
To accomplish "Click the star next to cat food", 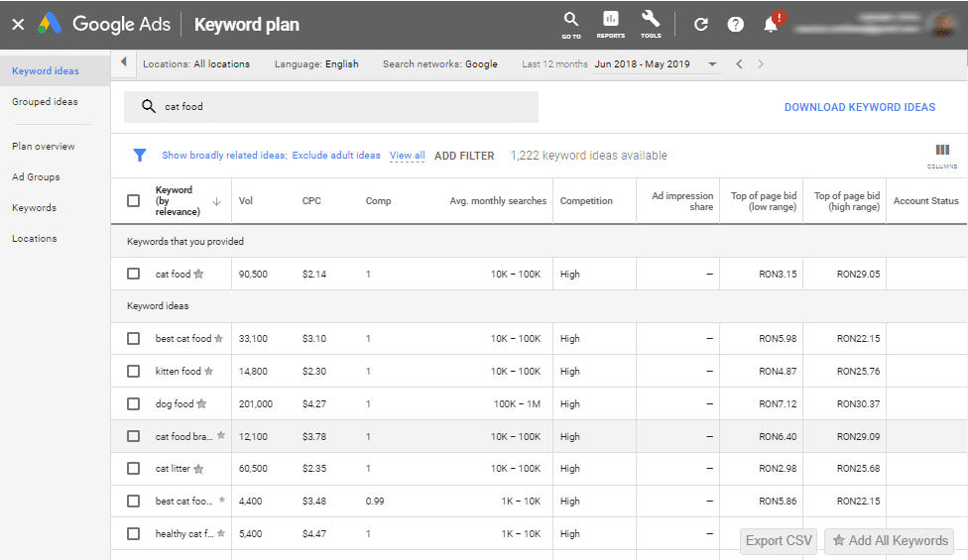I will pyautogui.click(x=198, y=274).
